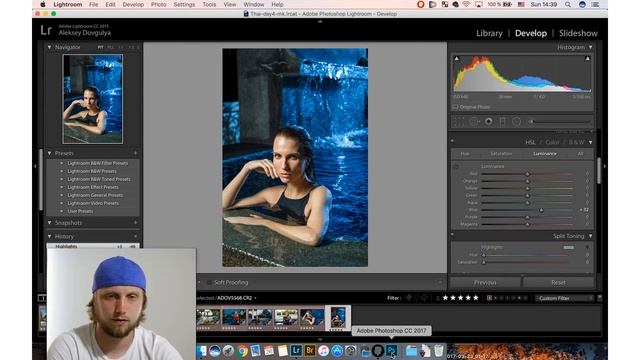
Task: Toggle histogram highlight clipping indicator
Action: (x=587, y=59)
